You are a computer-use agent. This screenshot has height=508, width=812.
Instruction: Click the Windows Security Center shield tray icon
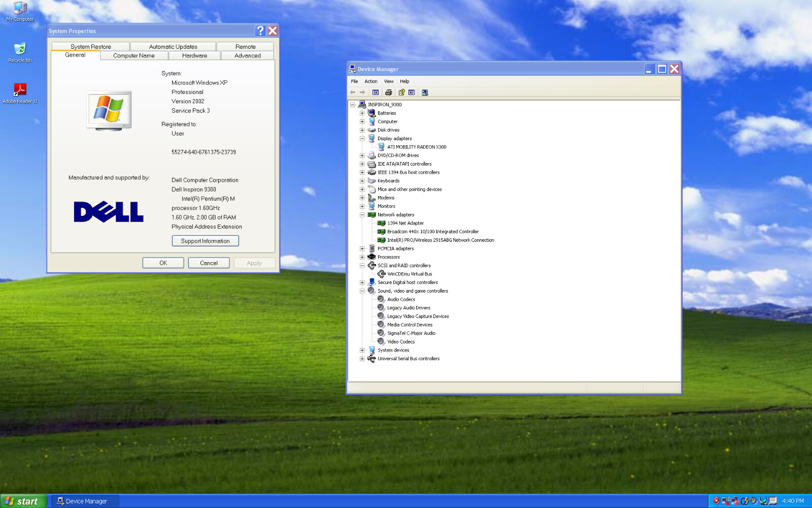[716, 501]
